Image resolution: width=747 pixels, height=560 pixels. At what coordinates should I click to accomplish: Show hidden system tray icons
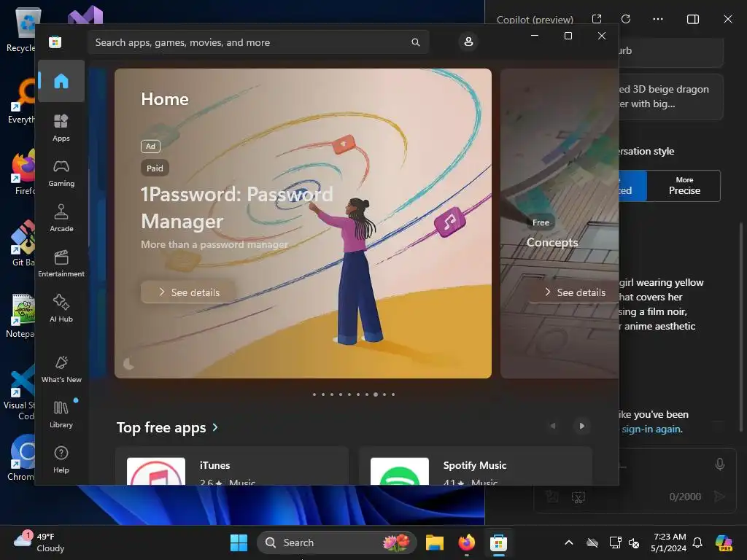click(x=568, y=542)
